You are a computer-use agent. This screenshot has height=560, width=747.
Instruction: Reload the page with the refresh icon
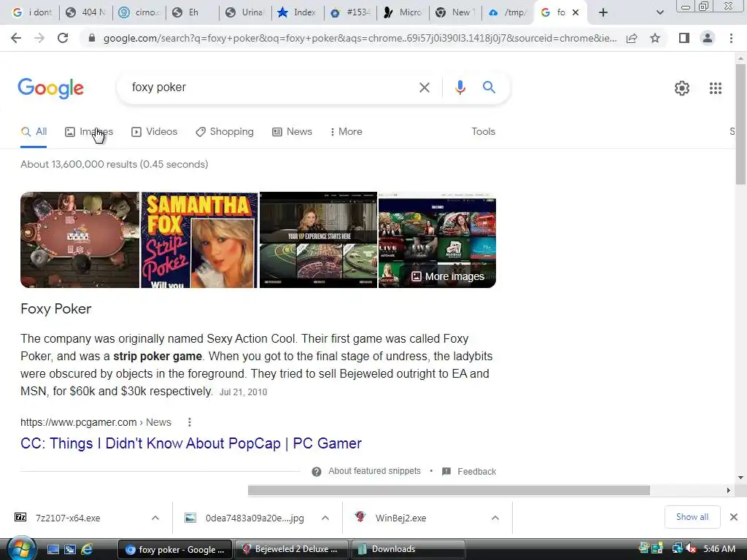[63, 38]
